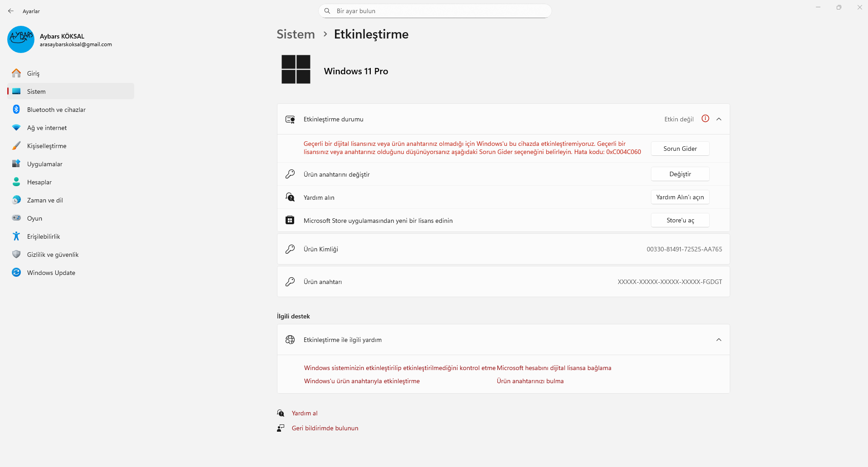Viewport: 868px width, 467px height.
Task: Click the key icon beside Ürün anahtarı
Action: [290, 282]
